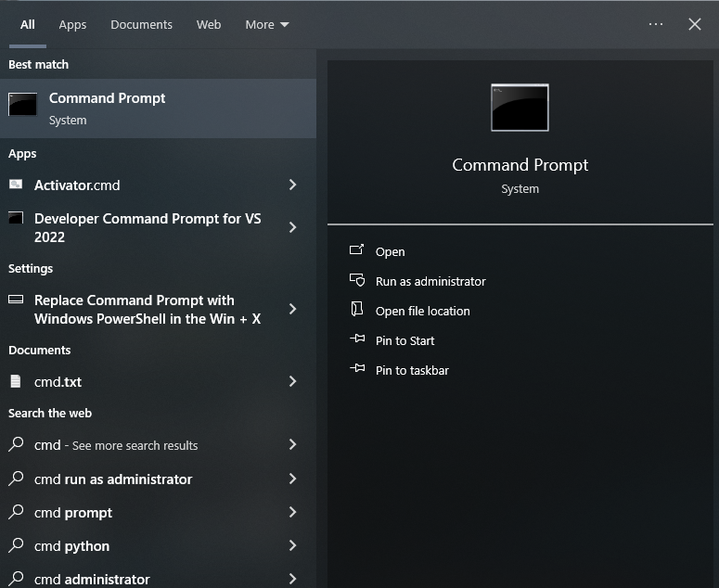Select the Web search tab

[x=209, y=25]
